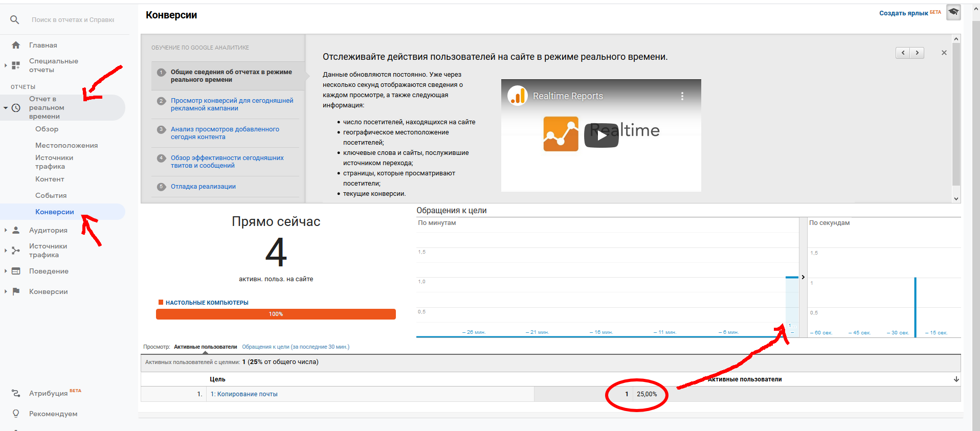This screenshot has width=980, height=431.
Task: Open video options three-dot menu
Action: (682, 96)
